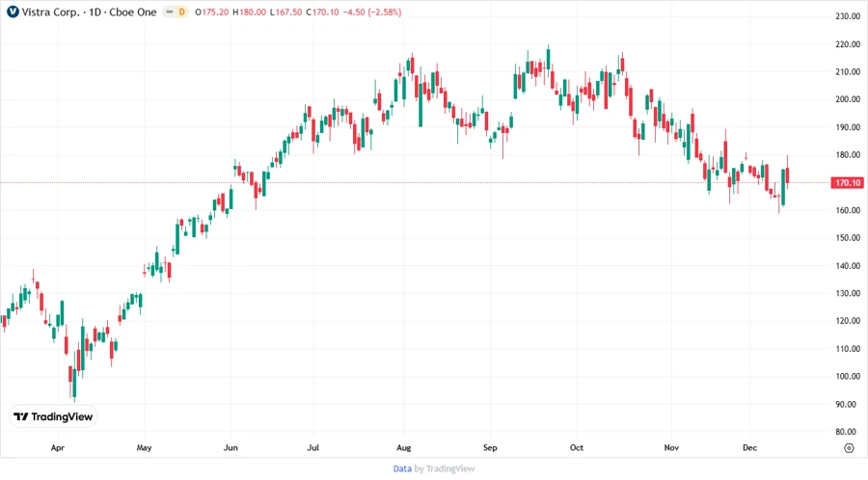Screen dimensions: 868x480
Task: Click the Cboe One exchange text
Action: pos(133,12)
